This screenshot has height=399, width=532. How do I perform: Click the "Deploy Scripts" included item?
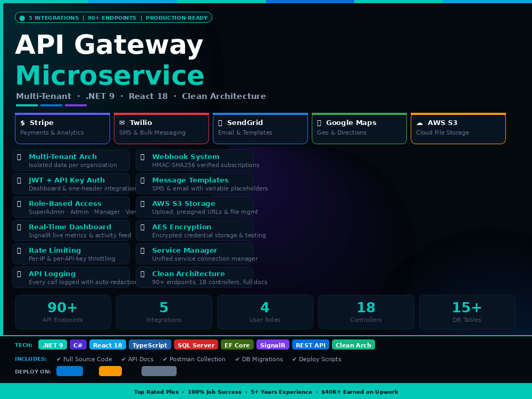317,359
